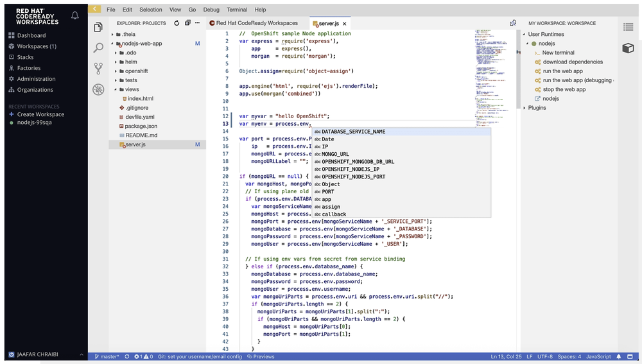Collapse all folders in Explorer
The height and width of the screenshot is (364, 642).
(187, 23)
